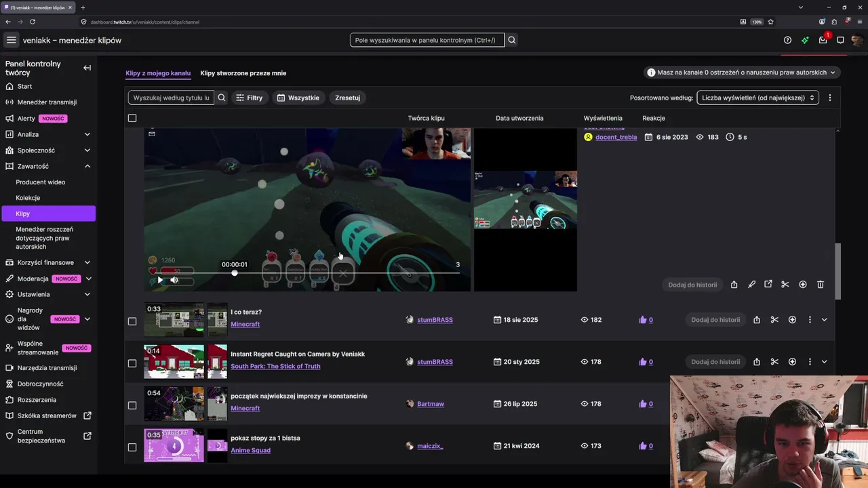
Task: Click the pen edit icon on expanded clip
Action: (x=751, y=285)
